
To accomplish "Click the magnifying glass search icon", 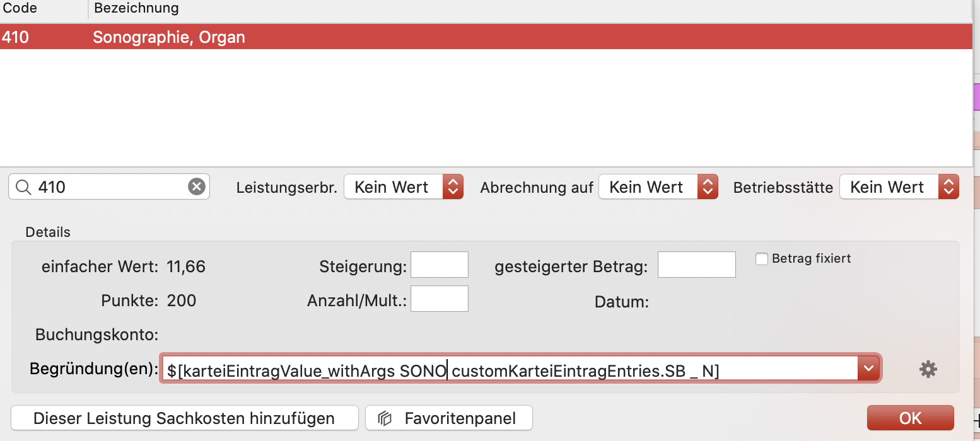I will tap(23, 186).
